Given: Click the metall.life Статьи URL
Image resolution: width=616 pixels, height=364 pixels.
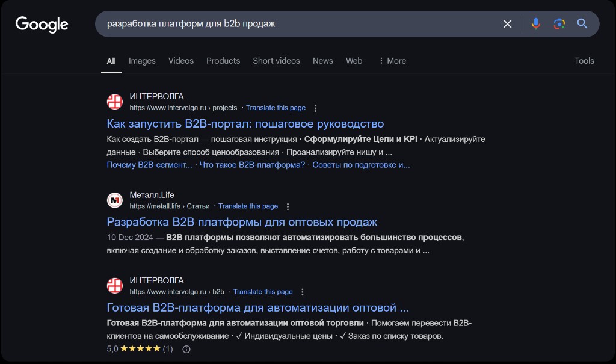Looking at the screenshot, I should point(170,206).
